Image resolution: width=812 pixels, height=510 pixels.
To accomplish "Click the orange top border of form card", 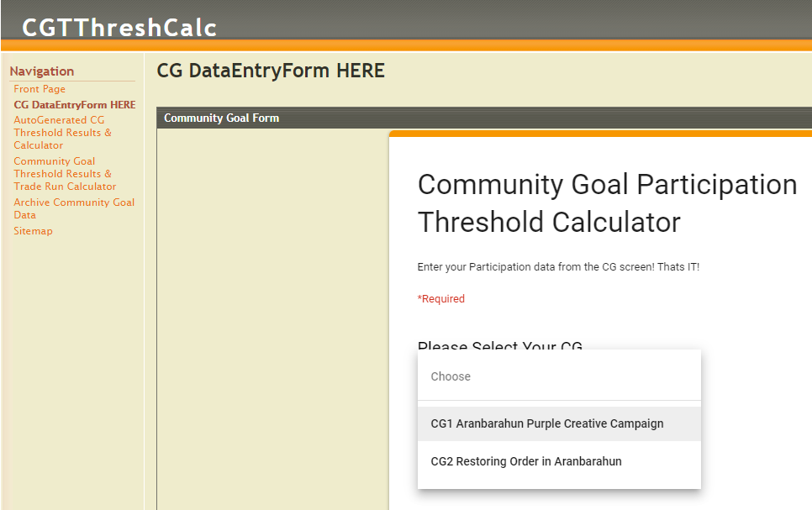I will [601, 134].
